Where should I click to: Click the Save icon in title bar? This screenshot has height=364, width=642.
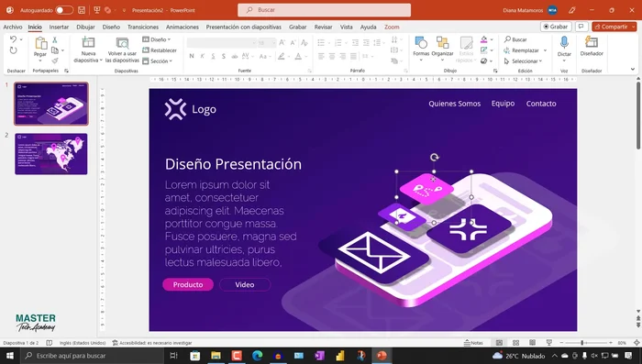tap(82, 10)
